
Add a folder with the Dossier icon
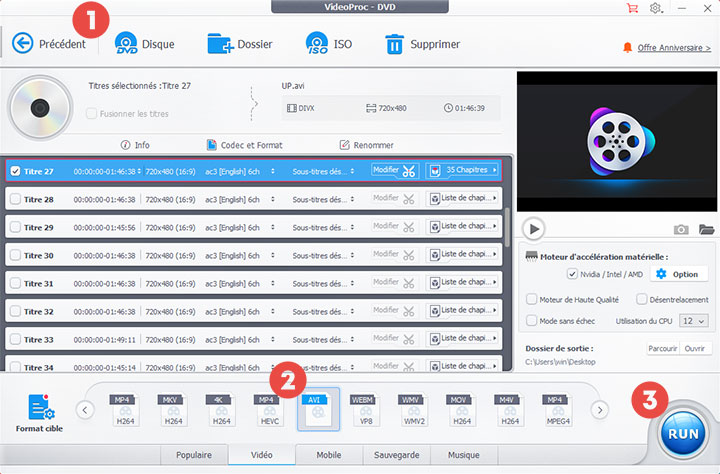click(x=220, y=44)
